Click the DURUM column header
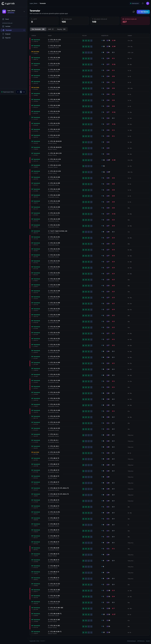 [x=34, y=36]
